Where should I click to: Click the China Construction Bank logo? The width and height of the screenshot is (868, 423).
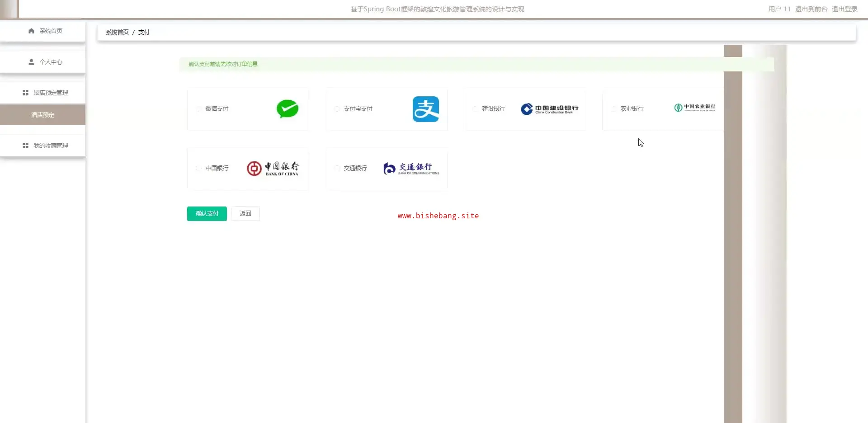(x=550, y=109)
